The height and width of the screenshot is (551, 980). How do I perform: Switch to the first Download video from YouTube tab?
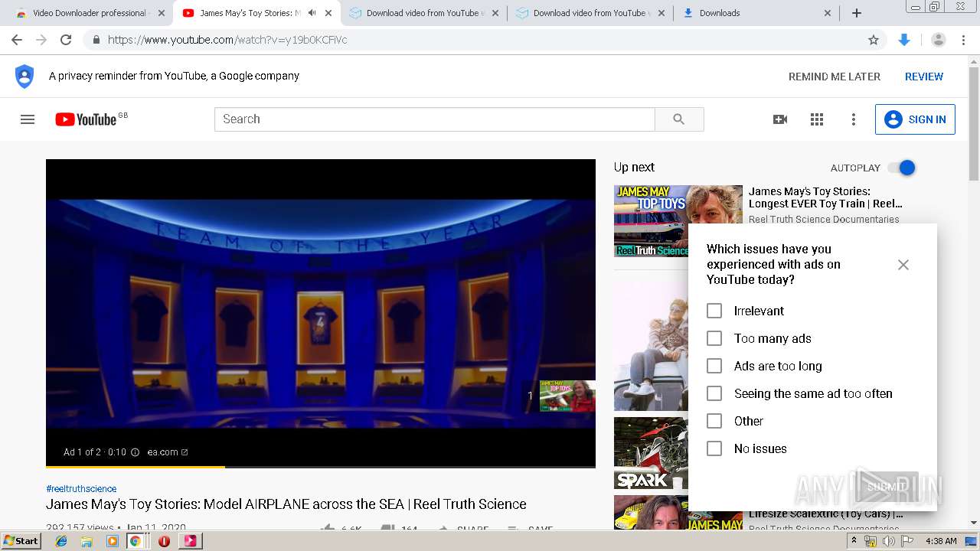click(x=425, y=13)
